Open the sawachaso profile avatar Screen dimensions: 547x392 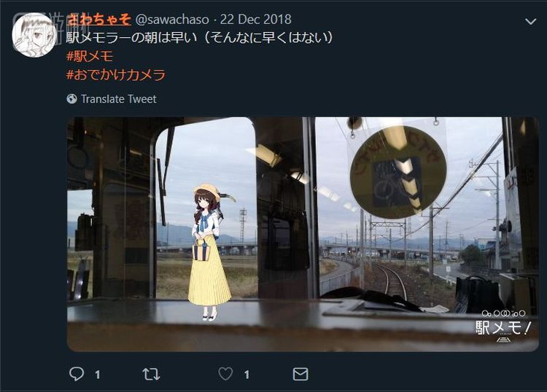click(x=34, y=35)
